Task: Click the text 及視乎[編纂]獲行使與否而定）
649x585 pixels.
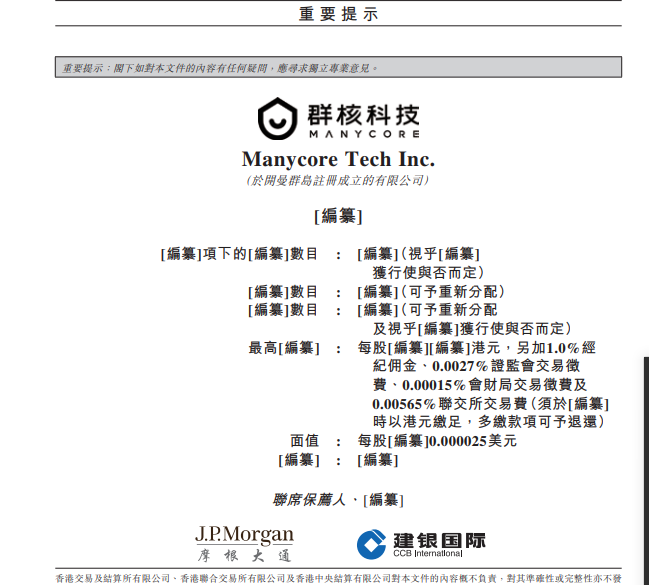Action: [x=472, y=329]
